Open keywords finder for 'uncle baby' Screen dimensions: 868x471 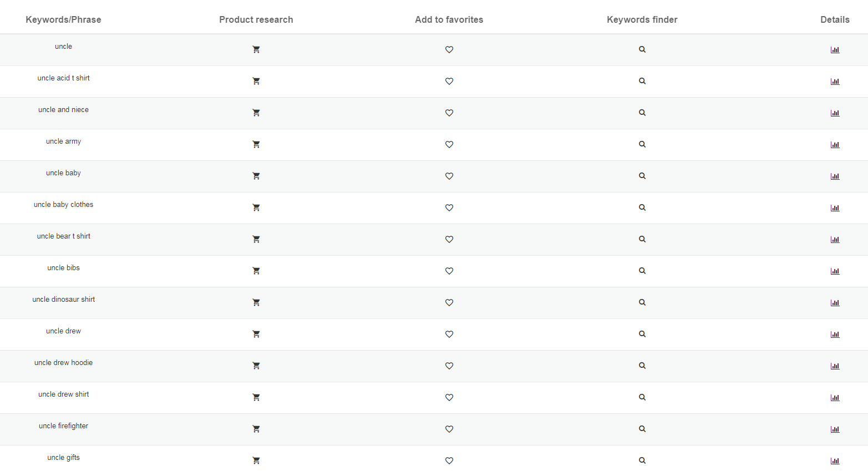pos(642,176)
